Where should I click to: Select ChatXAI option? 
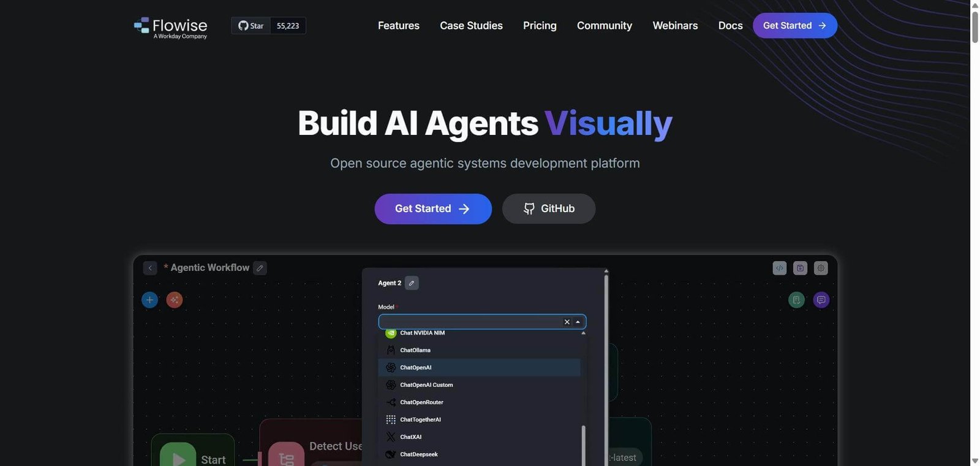479,437
